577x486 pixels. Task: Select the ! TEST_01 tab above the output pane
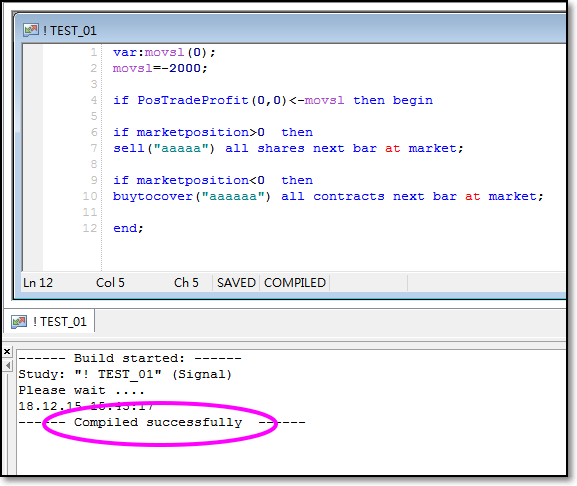point(49,322)
